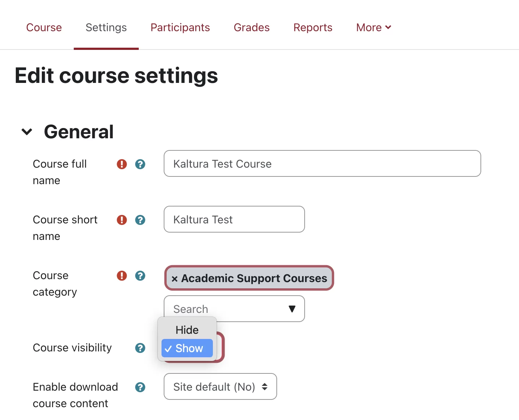Go to the Reports tab

(x=313, y=28)
